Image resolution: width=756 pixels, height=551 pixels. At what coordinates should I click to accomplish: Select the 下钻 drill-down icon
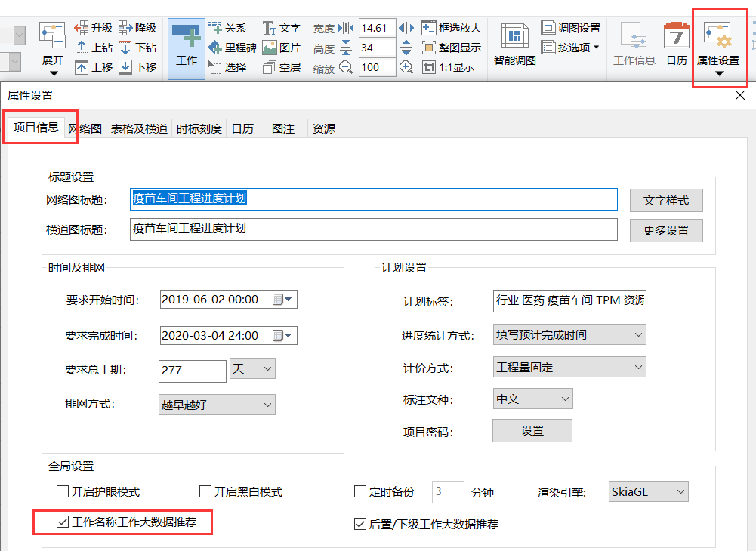137,48
